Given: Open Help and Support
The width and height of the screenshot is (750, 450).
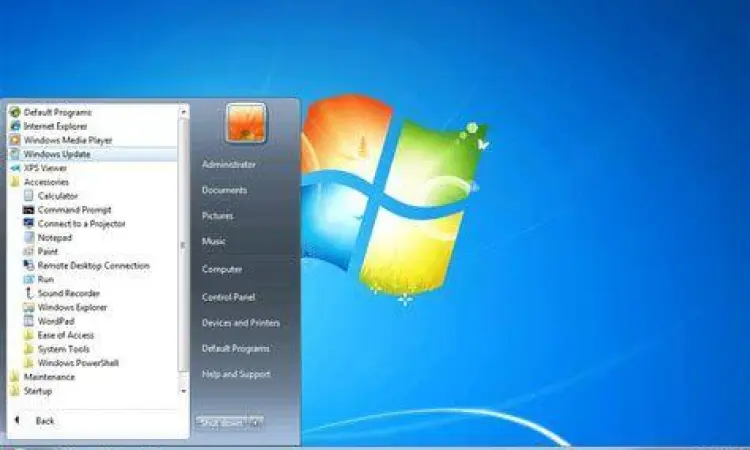Looking at the screenshot, I should (x=236, y=374).
